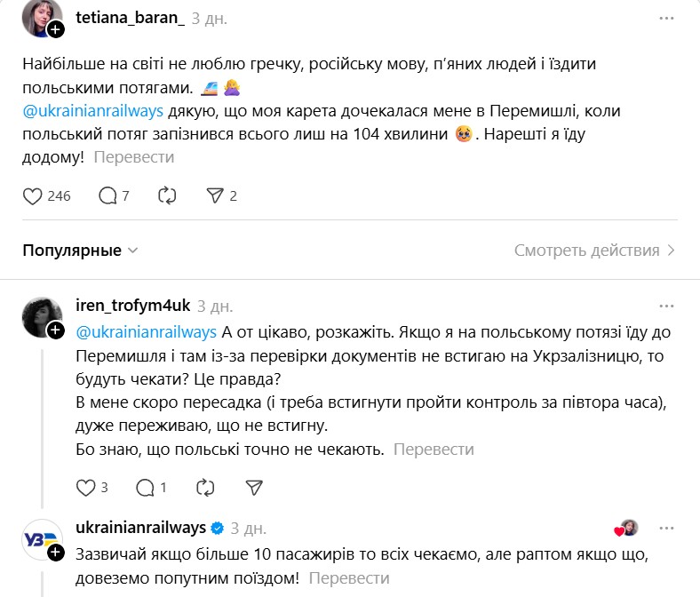Follow ukrainianrailways using the plus badge
Viewport: 700px width, 597px height.
click(x=55, y=553)
